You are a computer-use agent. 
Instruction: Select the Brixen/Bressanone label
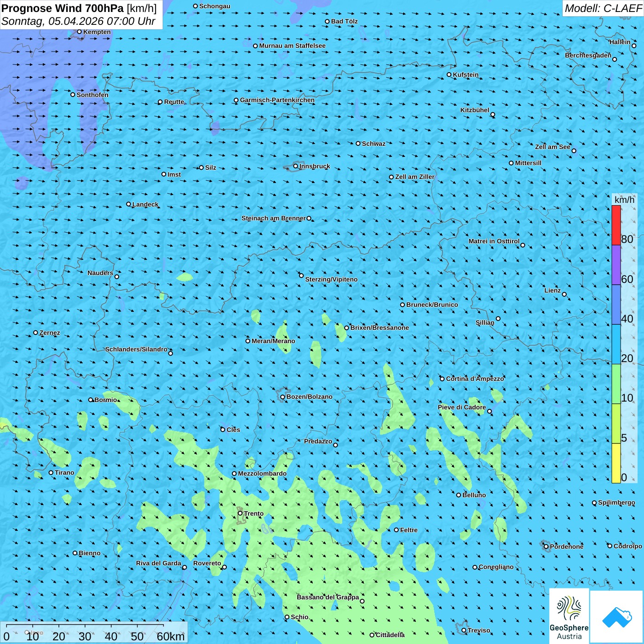point(379,328)
